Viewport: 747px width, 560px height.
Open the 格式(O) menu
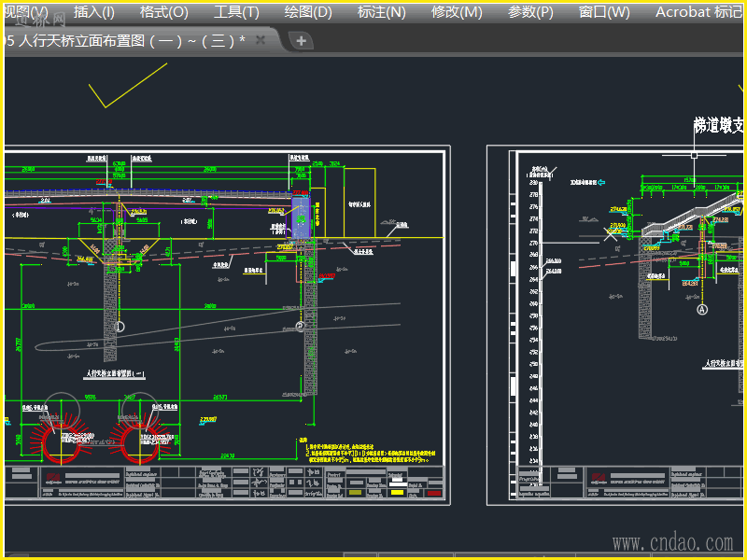click(x=163, y=12)
